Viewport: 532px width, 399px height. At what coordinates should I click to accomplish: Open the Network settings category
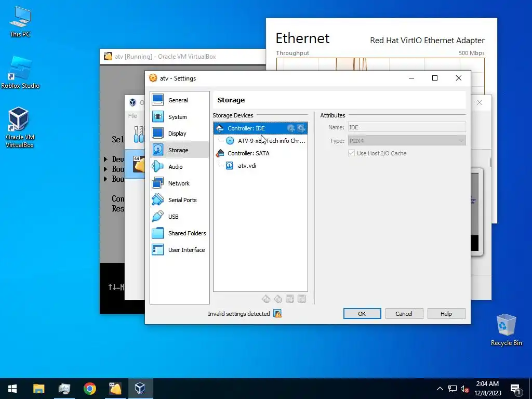[179, 183]
